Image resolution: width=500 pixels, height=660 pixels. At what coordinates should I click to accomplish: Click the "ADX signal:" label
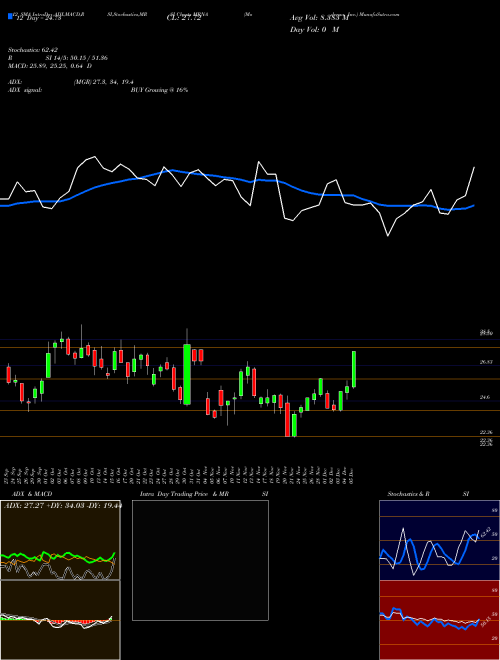click(25, 90)
